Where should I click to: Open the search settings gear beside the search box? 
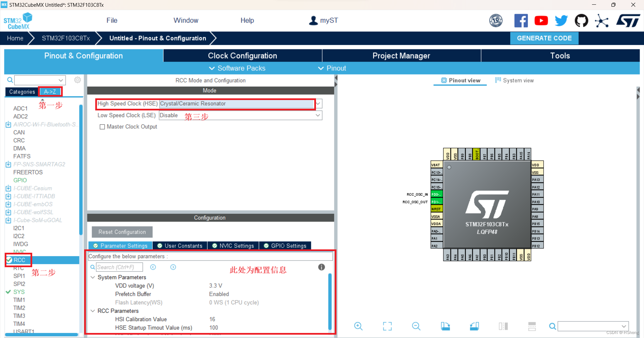tap(77, 80)
